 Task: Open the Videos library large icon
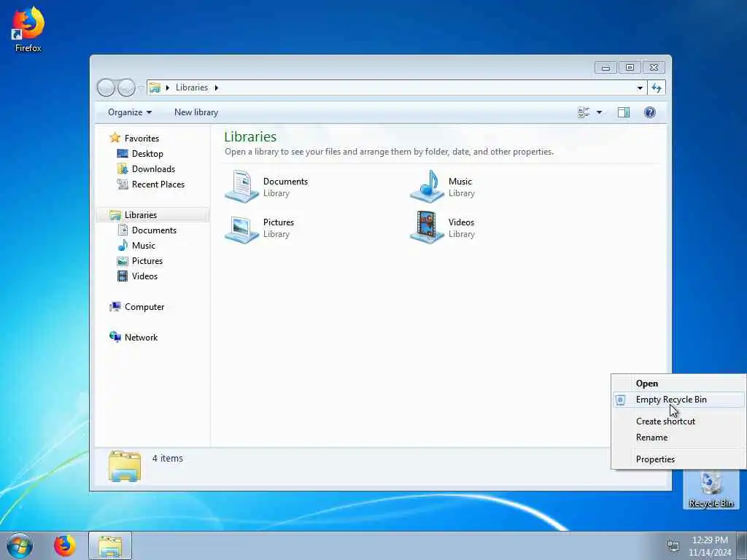[x=427, y=228]
